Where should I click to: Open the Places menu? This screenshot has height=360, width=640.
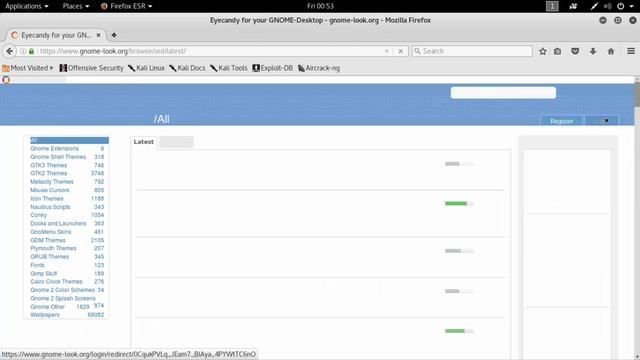76,6
